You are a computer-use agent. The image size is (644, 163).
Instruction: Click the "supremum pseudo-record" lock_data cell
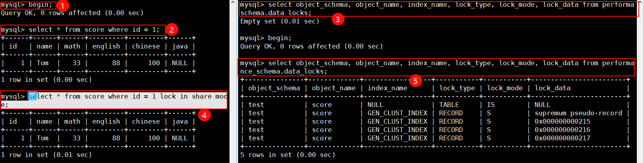click(578, 113)
